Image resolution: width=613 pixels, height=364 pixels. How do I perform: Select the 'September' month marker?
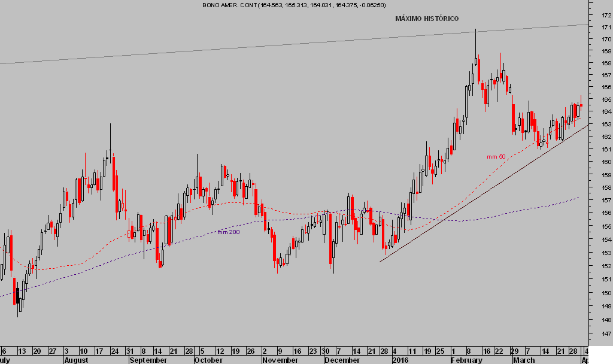pyautogui.click(x=147, y=360)
